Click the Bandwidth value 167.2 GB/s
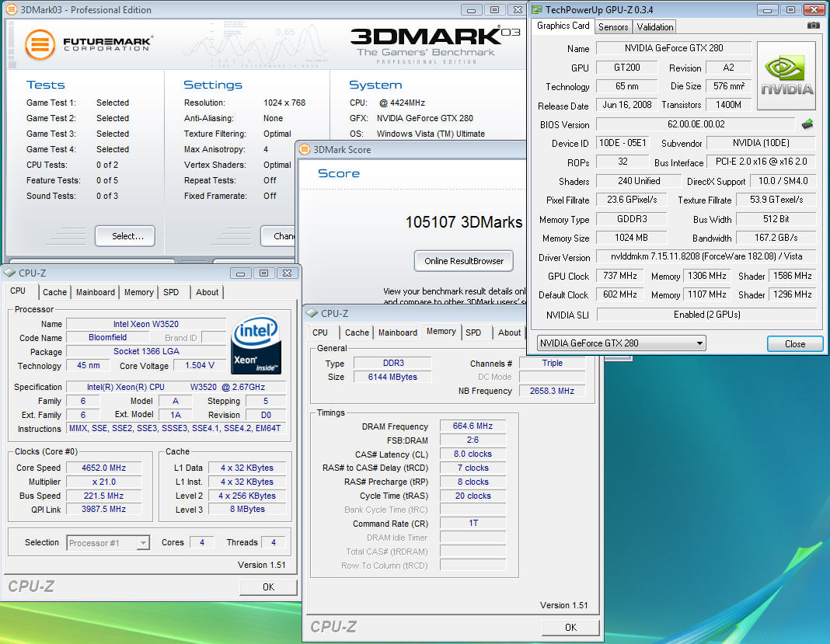The height and width of the screenshot is (644, 830). click(776, 238)
